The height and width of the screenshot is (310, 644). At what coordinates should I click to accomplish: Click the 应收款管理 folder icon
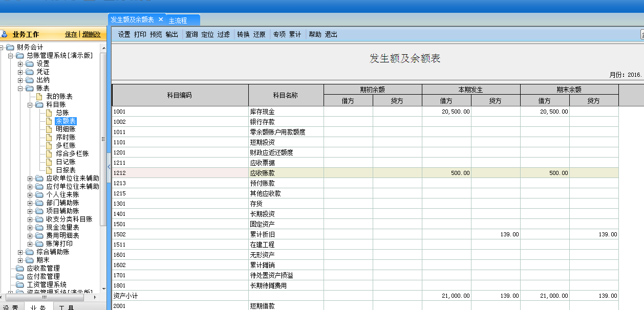[x=20, y=268]
